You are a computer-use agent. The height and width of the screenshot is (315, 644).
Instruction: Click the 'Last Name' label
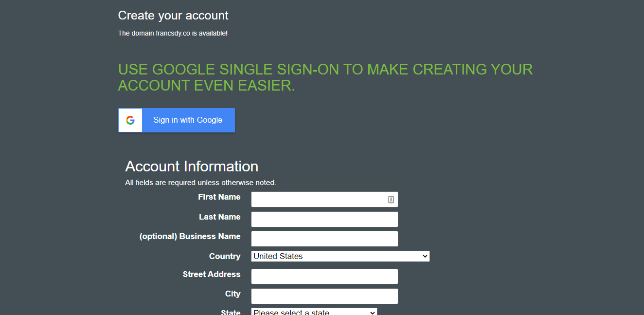tap(220, 217)
